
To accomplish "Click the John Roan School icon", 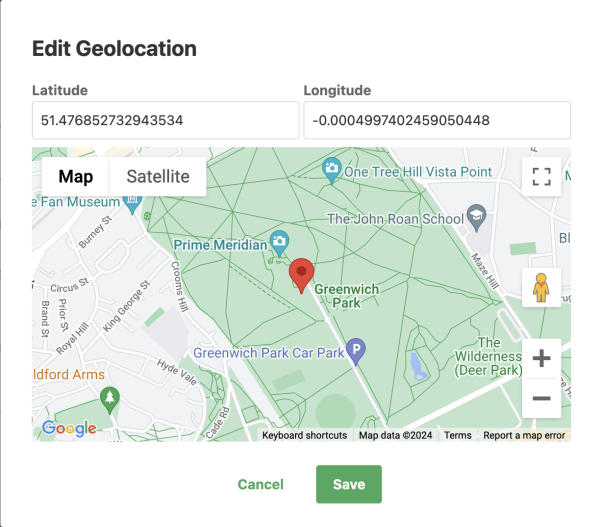I will tap(477, 217).
